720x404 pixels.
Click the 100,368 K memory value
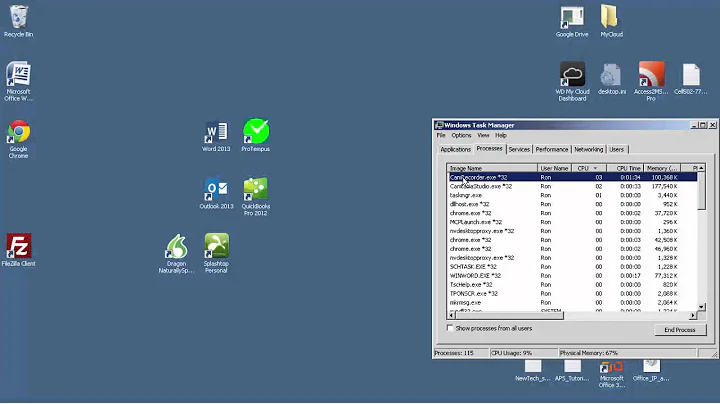point(664,177)
